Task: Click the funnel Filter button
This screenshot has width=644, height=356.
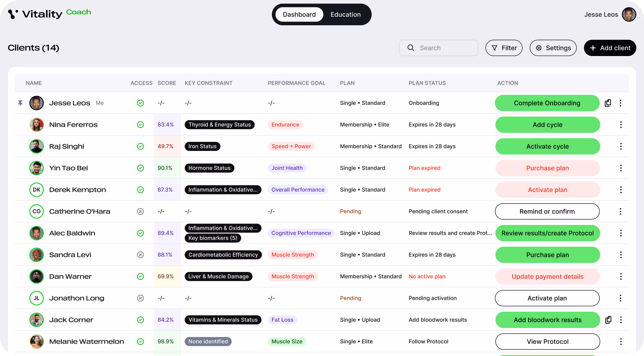Action: 504,48
